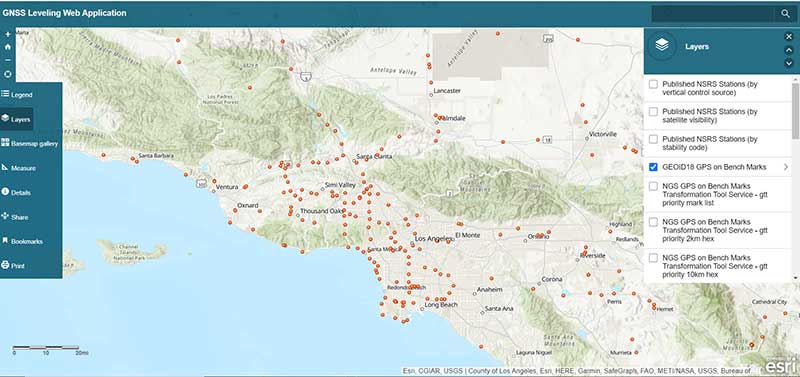Zoom in with the plus icon
The image size is (800, 377).
pyautogui.click(x=8, y=34)
